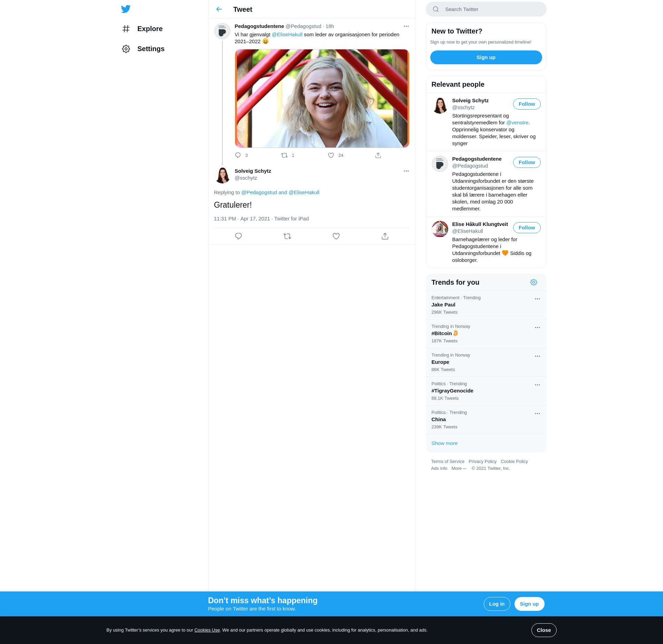Open Privacy Policy footer link

point(482,462)
